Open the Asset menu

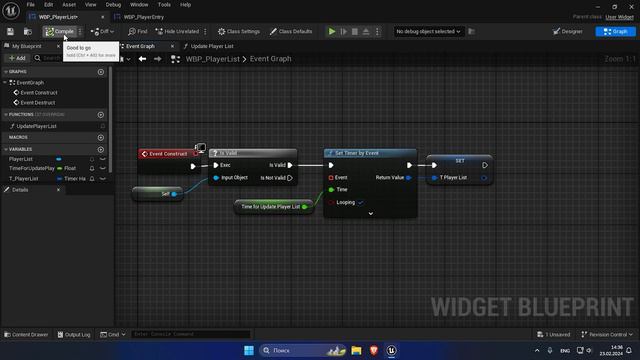coord(69,4)
